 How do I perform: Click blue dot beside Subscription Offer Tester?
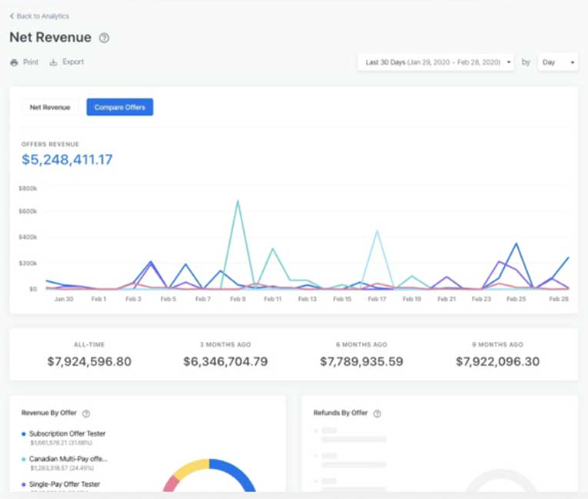24,434
